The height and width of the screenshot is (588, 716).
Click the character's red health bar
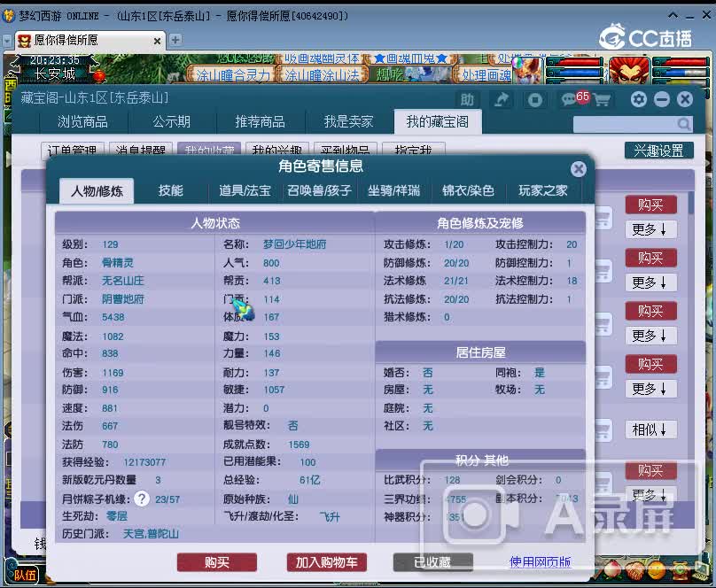pyautogui.click(x=681, y=62)
